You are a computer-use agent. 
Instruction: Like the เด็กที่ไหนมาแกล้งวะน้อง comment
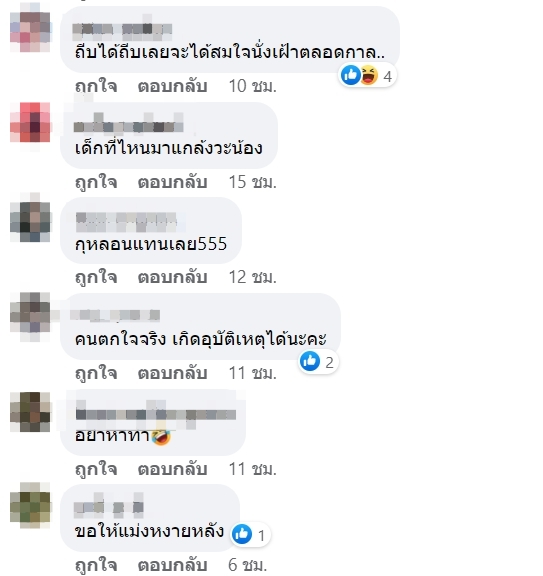click(x=96, y=183)
